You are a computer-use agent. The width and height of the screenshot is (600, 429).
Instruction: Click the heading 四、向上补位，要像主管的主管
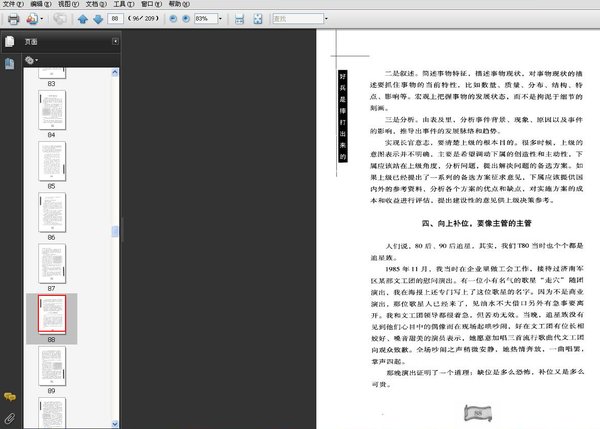(476, 223)
